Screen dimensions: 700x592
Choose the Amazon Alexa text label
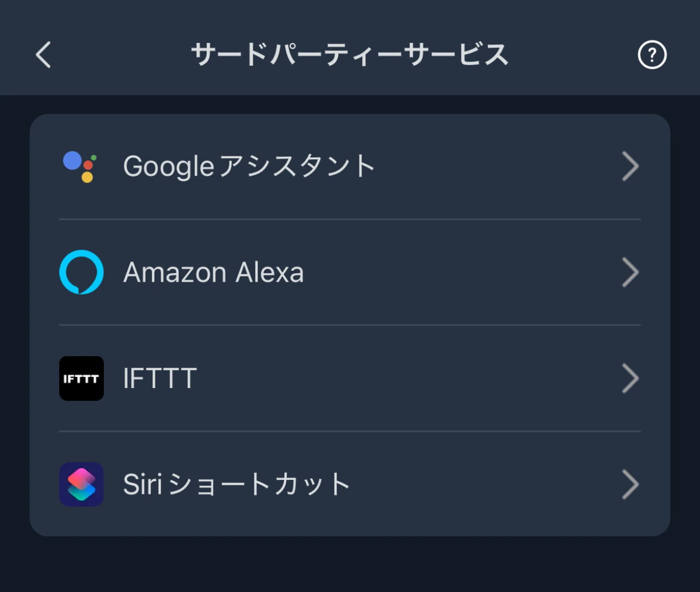click(213, 272)
